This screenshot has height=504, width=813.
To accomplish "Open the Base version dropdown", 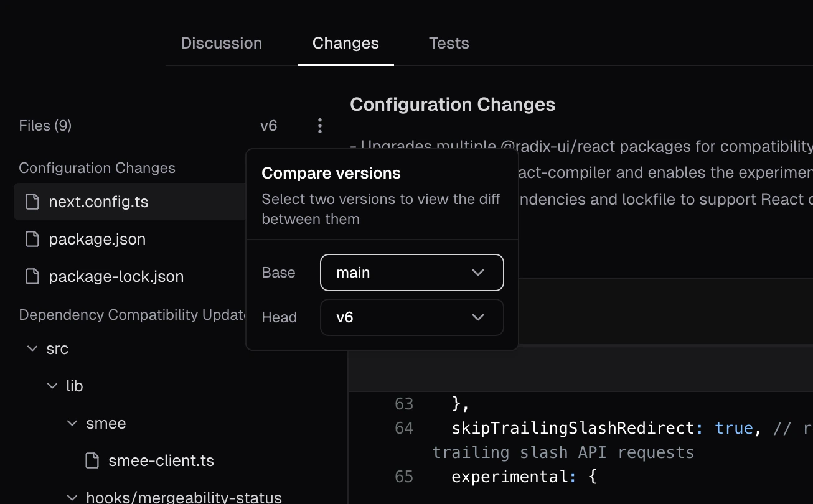I will click(x=411, y=273).
